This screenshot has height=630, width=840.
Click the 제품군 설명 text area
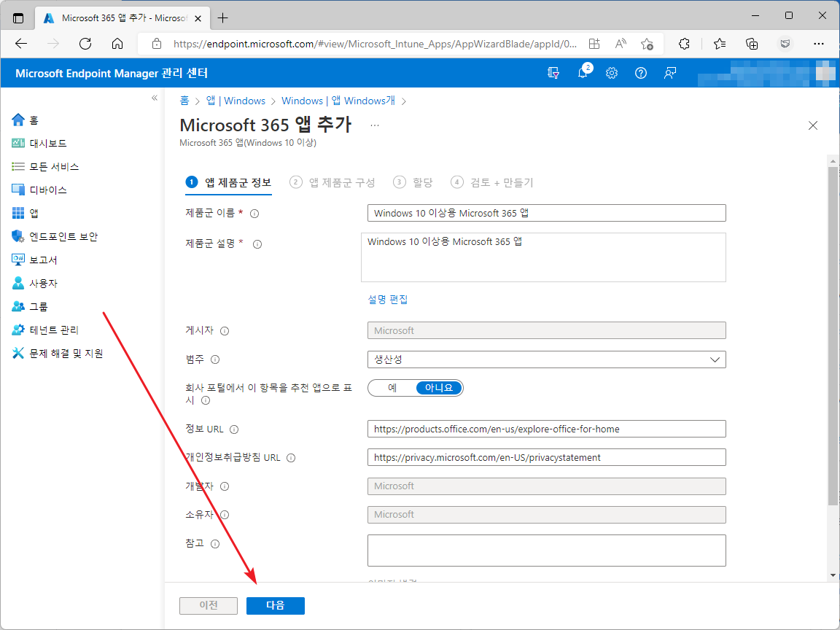[543, 257]
